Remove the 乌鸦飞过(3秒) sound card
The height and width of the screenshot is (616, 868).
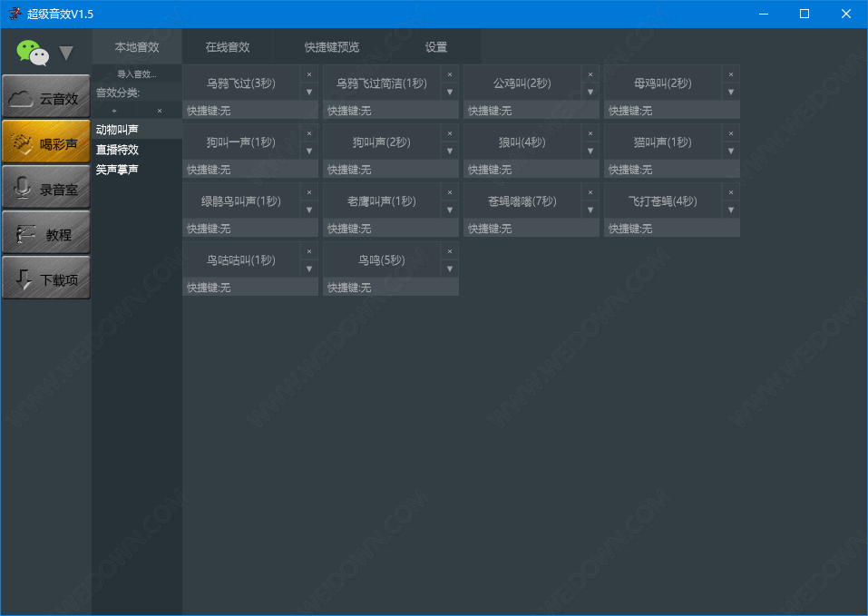pyautogui.click(x=309, y=74)
